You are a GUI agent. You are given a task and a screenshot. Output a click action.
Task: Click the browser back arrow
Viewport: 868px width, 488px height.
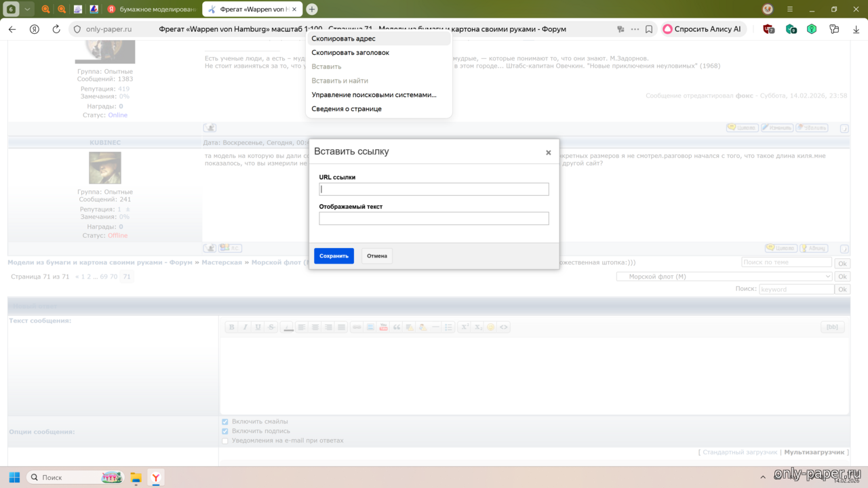[x=12, y=29]
